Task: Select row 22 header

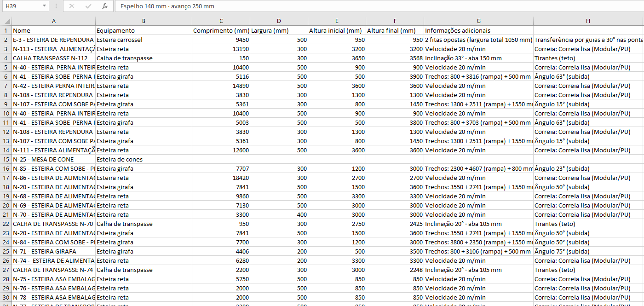Action: click(x=6, y=224)
